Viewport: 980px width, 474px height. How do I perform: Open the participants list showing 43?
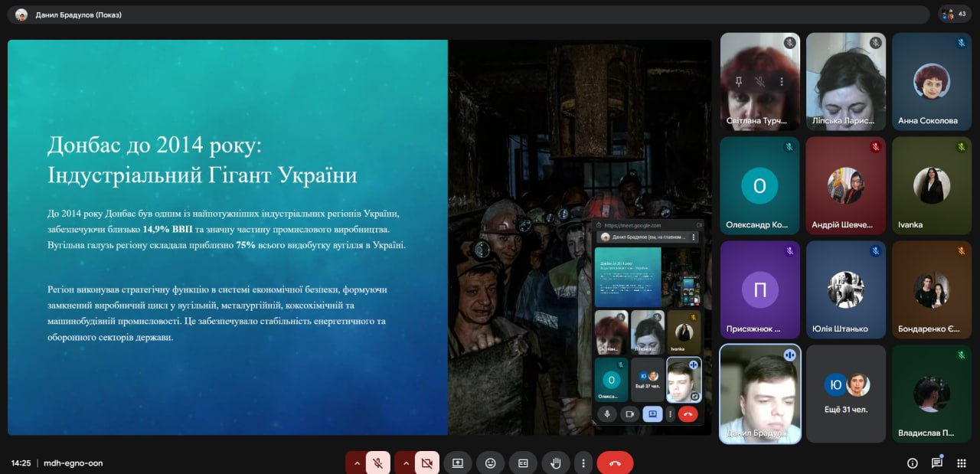[955, 14]
